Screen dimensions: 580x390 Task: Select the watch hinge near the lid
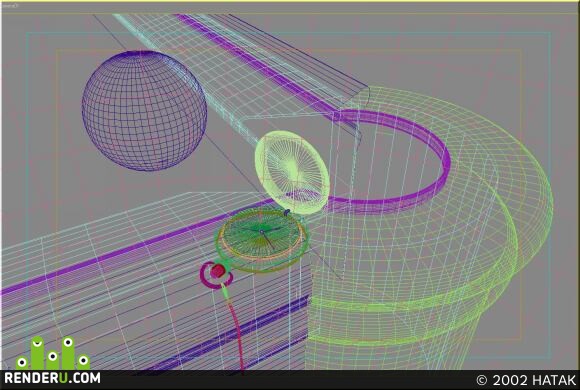pos(287,212)
